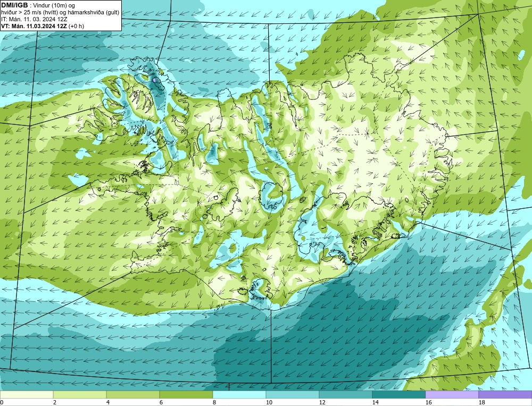532x406 pixels.
Task: Click the 0–2 m/s pale yellow legend swatch
Action: tap(27, 395)
